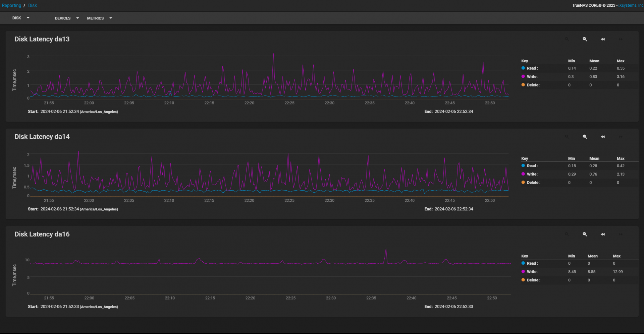Click the da13 Write mean value 0.83
This screenshot has width=644, height=334.
tap(593, 77)
